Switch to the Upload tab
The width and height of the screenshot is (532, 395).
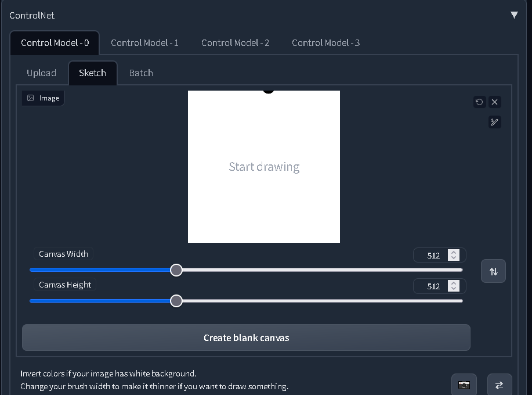41,73
